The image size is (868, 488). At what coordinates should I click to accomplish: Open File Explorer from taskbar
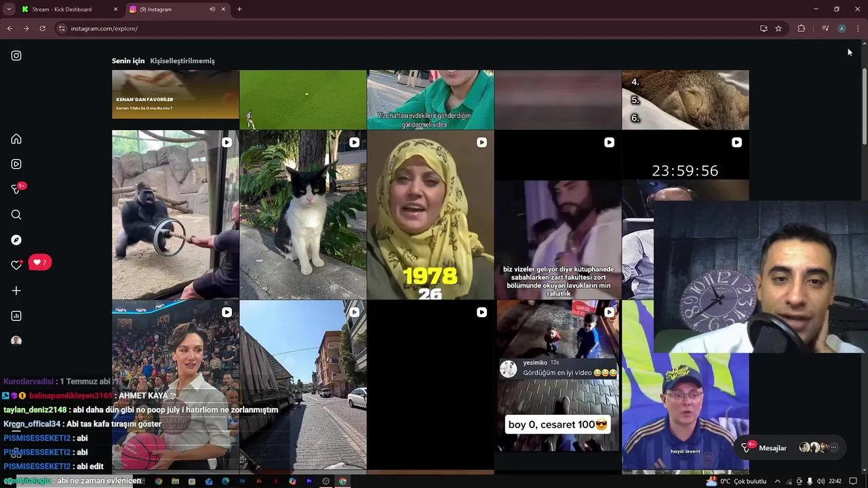(175, 481)
